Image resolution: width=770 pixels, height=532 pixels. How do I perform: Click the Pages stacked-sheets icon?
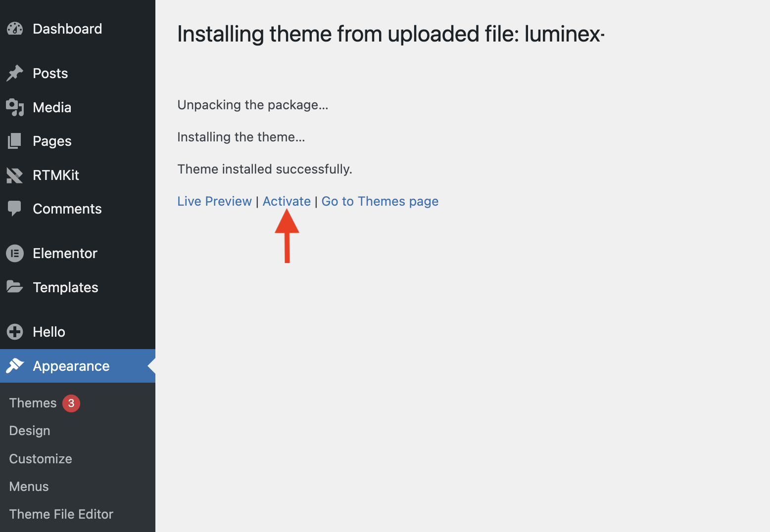coord(15,141)
